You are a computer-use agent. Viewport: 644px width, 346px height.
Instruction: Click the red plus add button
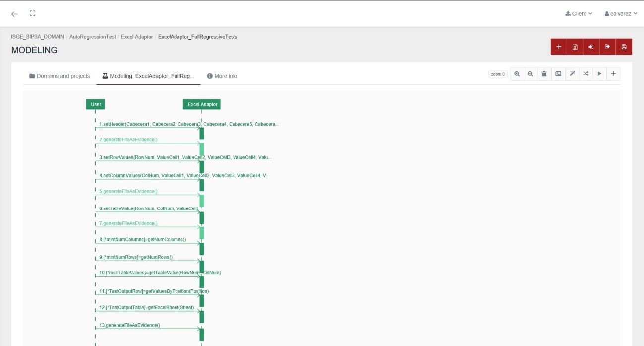click(x=559, y=47)
